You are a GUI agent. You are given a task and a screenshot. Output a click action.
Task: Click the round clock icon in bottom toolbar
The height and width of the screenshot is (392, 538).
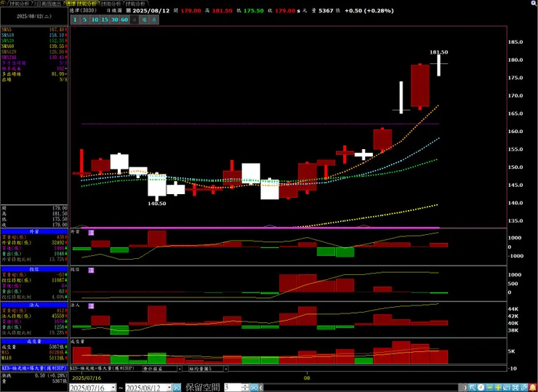pyautogui.click(x=481, y=388)
